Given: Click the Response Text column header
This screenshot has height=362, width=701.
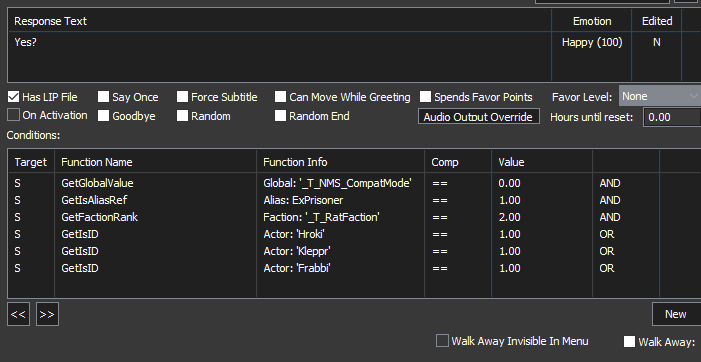Looking at the screenshot, I should (279, 21).
